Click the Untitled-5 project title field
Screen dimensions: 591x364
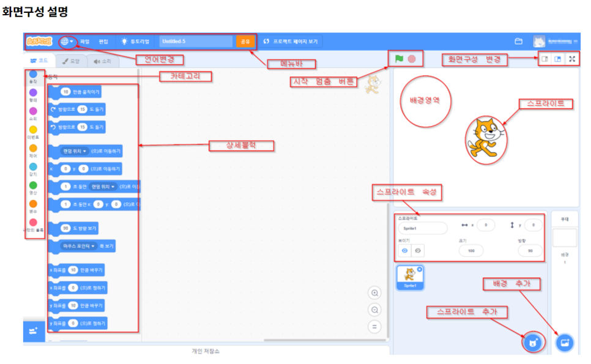(196, 42)
